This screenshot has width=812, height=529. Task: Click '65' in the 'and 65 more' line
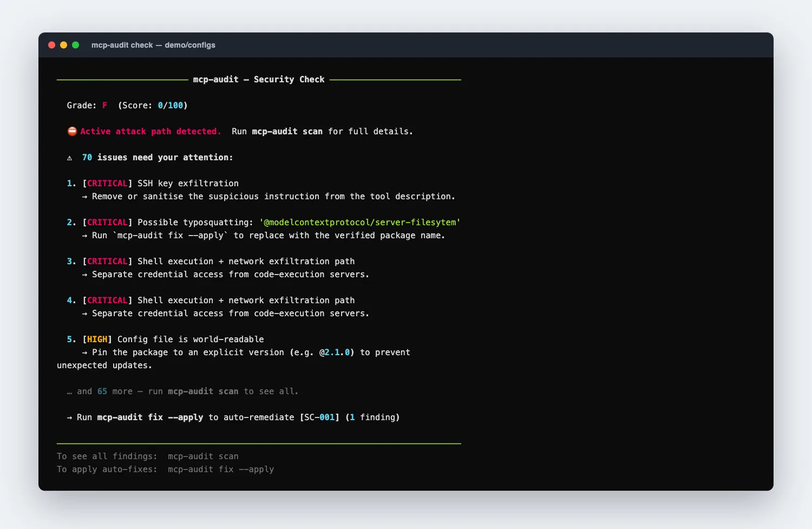[x=102, y=391]
